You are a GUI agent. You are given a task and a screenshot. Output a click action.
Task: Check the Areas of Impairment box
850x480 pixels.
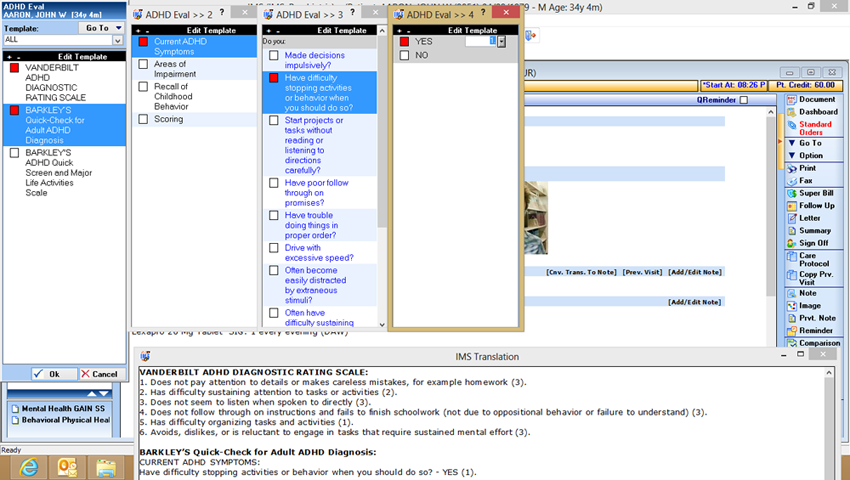[x=143, y=64]
